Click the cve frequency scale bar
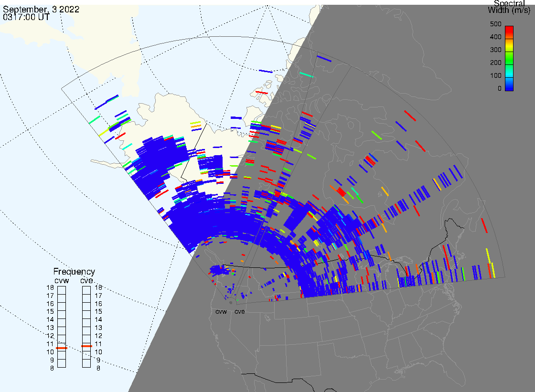 (86, 327)
